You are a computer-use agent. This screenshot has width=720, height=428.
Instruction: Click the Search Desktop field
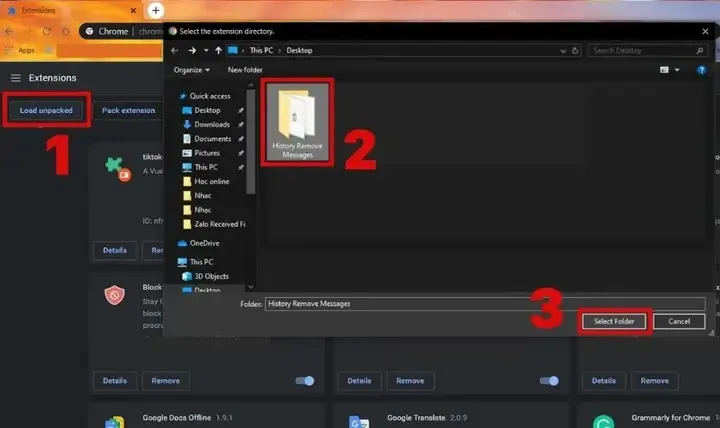(645, 50)
